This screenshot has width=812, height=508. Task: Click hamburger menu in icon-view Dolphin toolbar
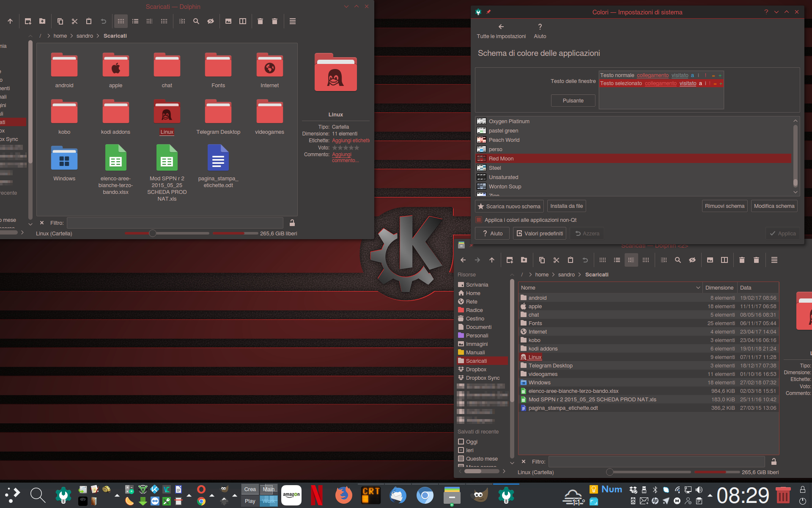click(x=293, y=21)
